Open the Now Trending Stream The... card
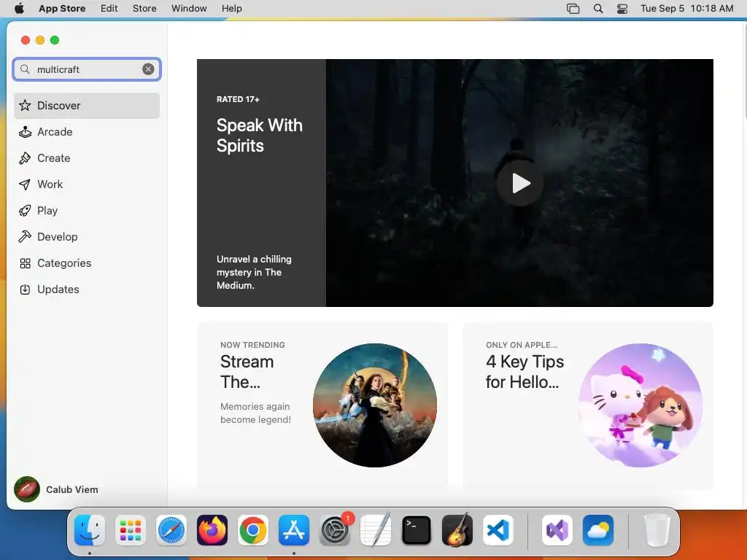747x560 pixels. (x=322, y=405)
